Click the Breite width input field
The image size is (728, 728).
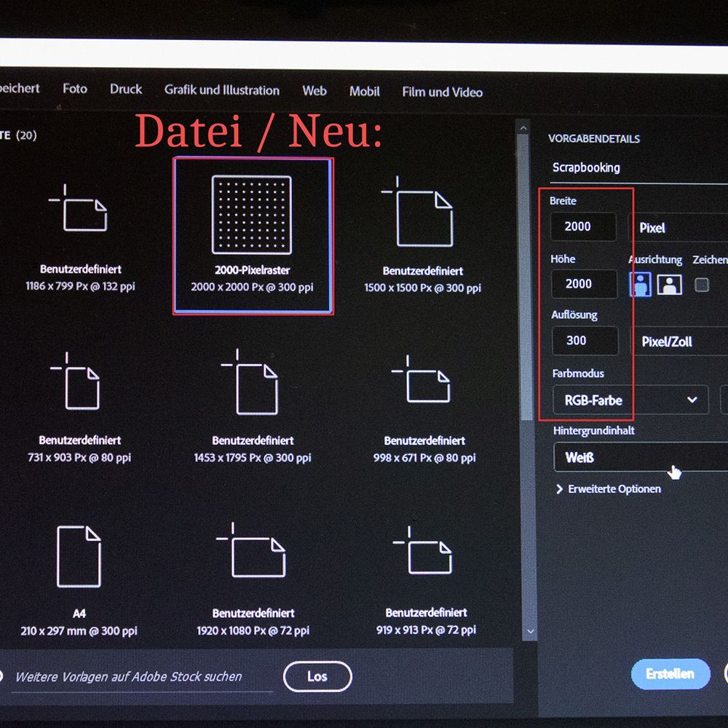tap(583, 226)
